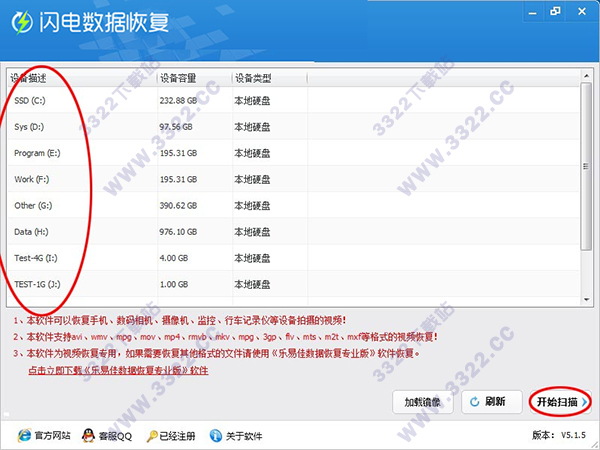
Task: Click the 195.31 GB cell for Work (F:)
Action: (178, 179)
